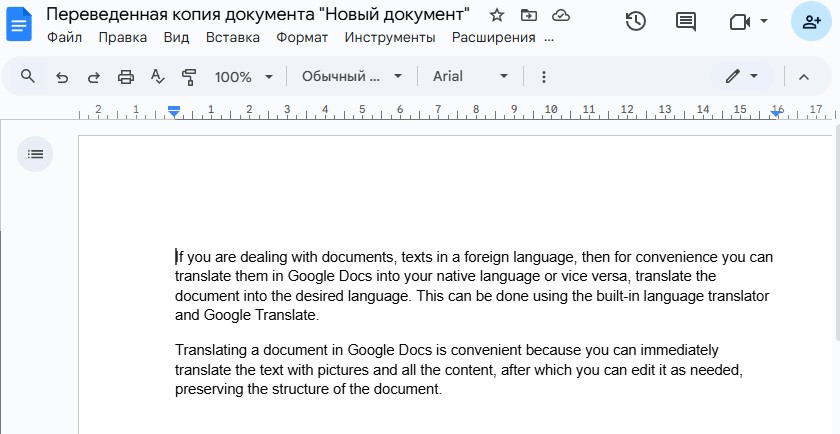Redo the last action
This screenshot has height=434, width=840.
[x=94, y=77]
